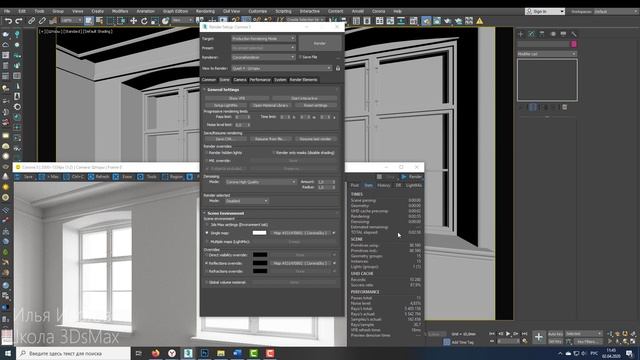Toggle Reflections override checkbox
The image size is (640, 360).
(x=207, y=263)
